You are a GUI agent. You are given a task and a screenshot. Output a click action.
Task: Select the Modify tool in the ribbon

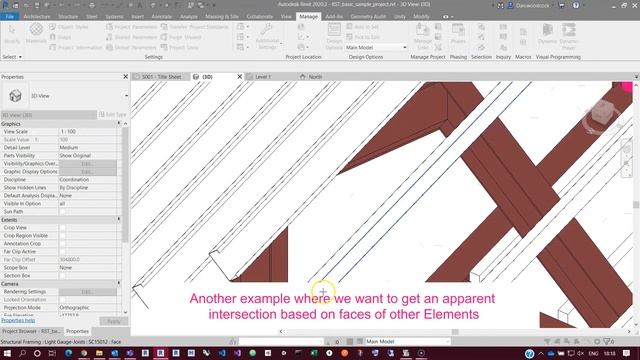pyautogui.click(x=12, y=34)
